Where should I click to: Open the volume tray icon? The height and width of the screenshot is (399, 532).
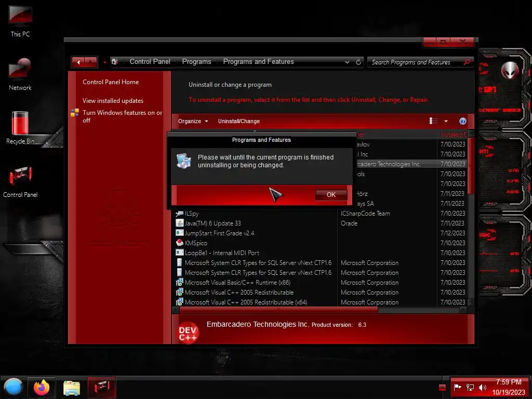[482, 387]
